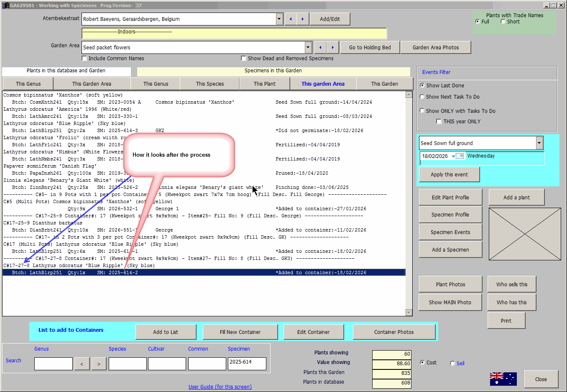Screen dimensions: 567x392
Task: Click previous arrow next to Atembekestraat field
Action: pos(291,19)
